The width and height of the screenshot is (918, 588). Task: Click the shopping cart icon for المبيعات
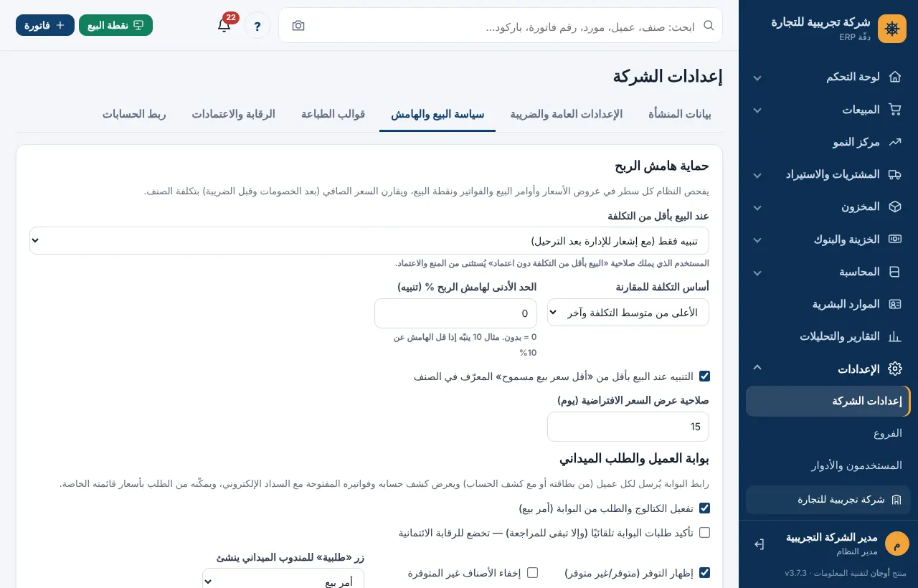point(894,109)
